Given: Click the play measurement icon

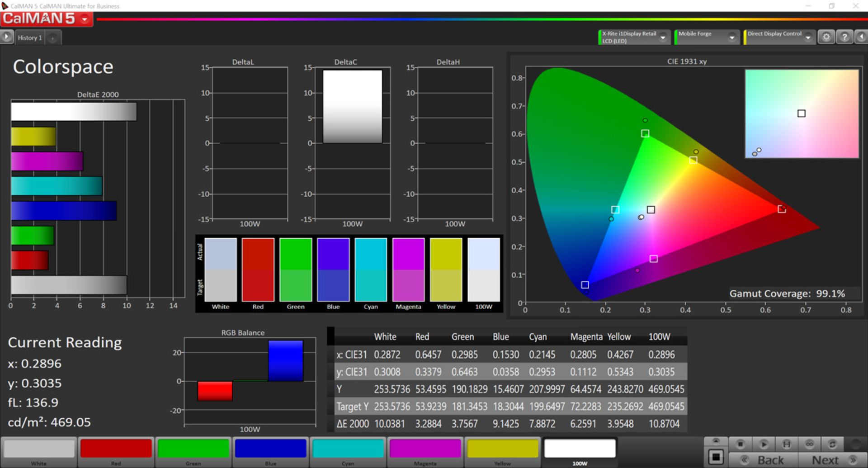Looking at the screenshot, I should [764, 444].
